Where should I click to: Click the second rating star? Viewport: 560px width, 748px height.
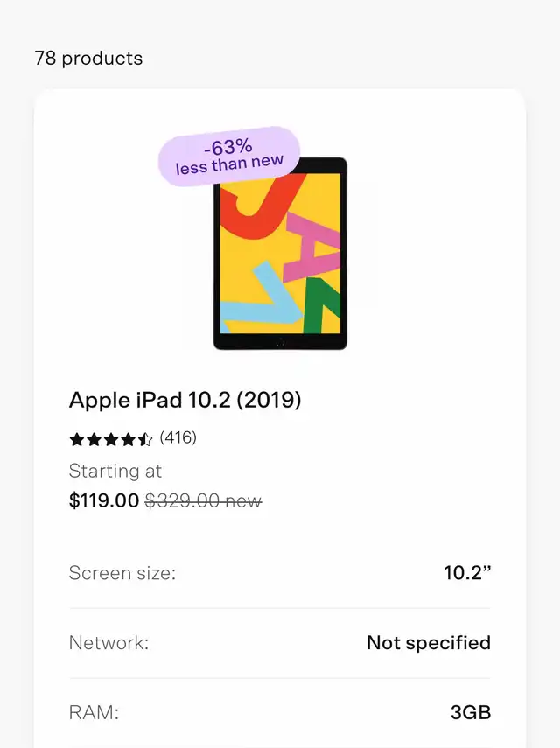94,439
